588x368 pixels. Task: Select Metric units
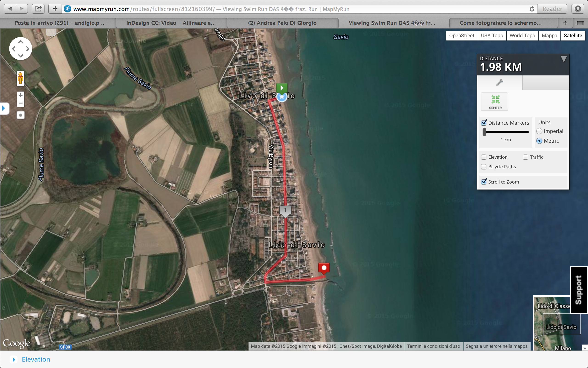539,141
